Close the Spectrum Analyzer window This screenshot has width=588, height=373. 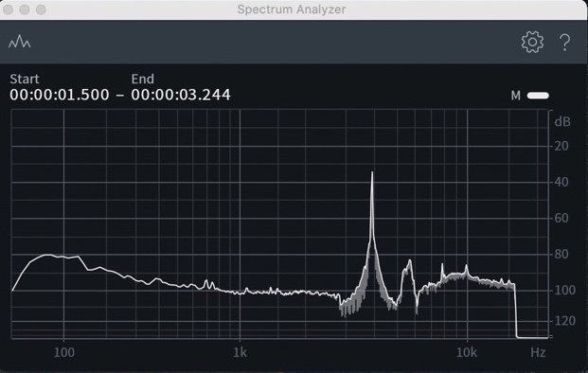click(8, 9)
